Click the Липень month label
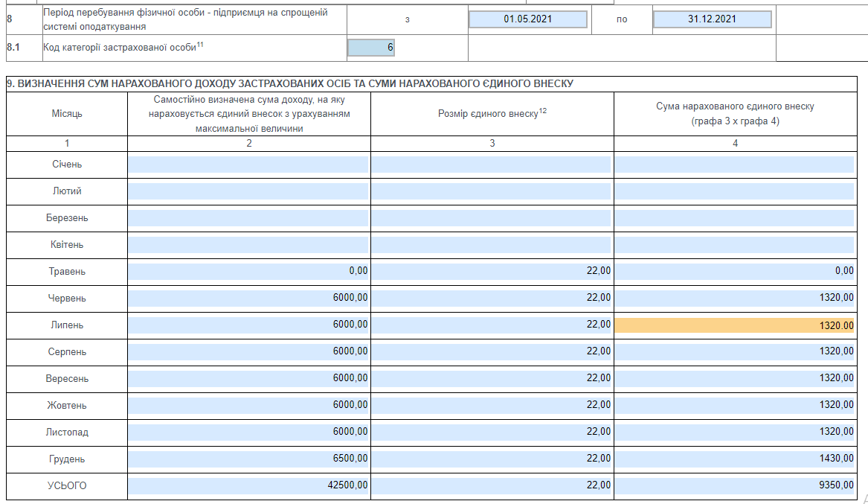The image size is (868, 504). coord(67,325)
